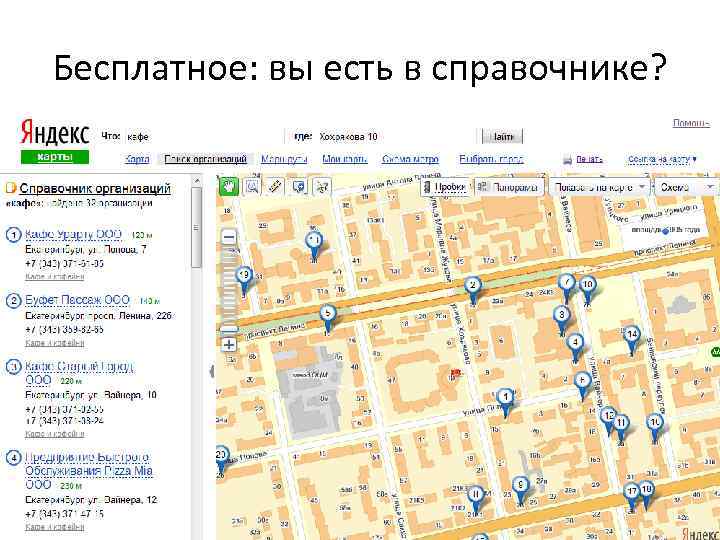The height and width of the screenshot is (540, 720).
Task: Select the hand pan tool on map
Action: click(x=229, y=186)
